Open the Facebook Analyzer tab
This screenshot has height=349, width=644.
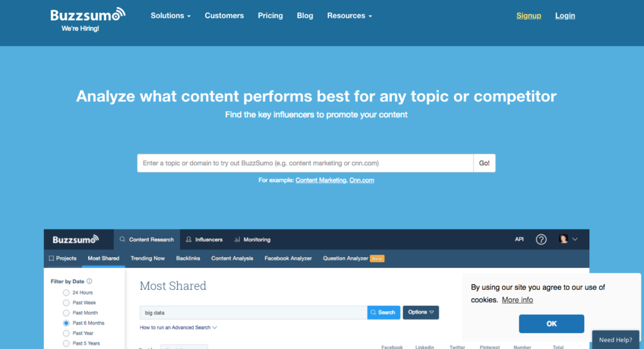[x=288, y=258]
